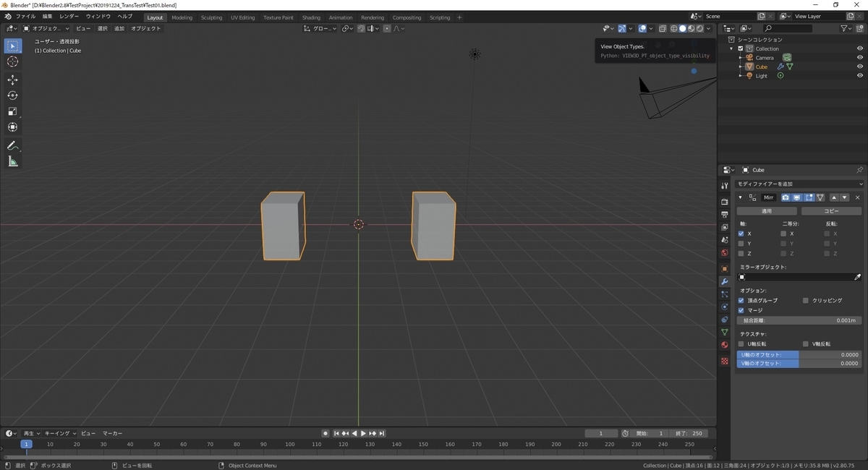Viewport: 868px width, 470px height.
Task: Select the Select Box tool
Action: click(12, 46)
